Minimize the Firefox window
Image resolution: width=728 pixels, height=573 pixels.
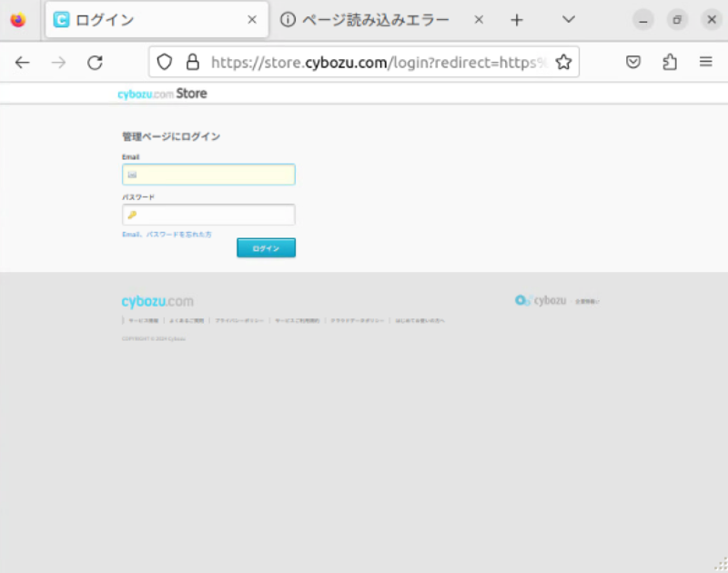pyautogui.click(x=643, y=20)
